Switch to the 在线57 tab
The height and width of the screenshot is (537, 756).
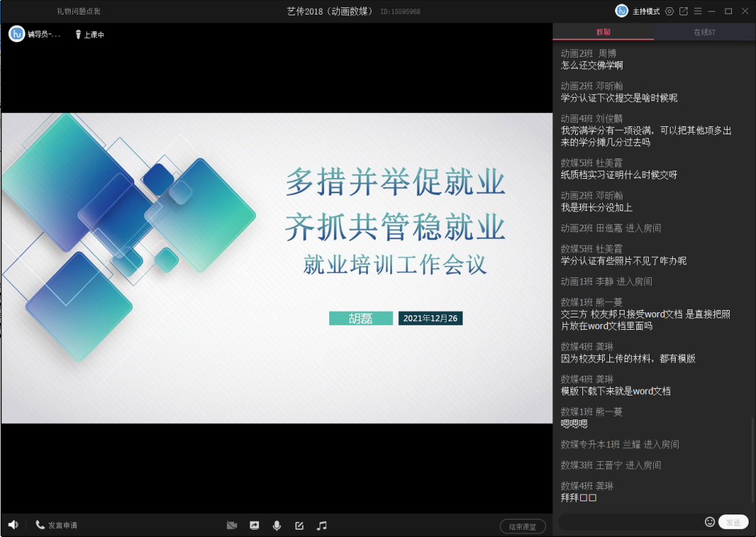[x=703, y=33]
